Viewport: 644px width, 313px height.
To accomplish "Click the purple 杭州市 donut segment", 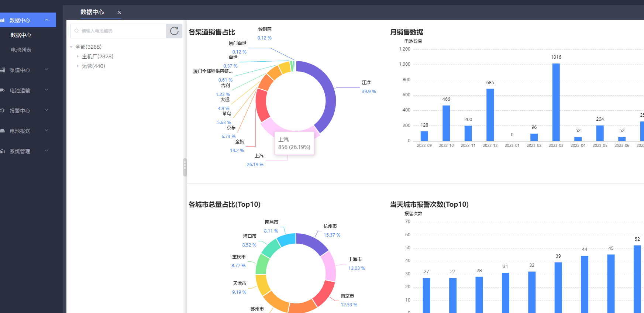I will pos(313,242).
